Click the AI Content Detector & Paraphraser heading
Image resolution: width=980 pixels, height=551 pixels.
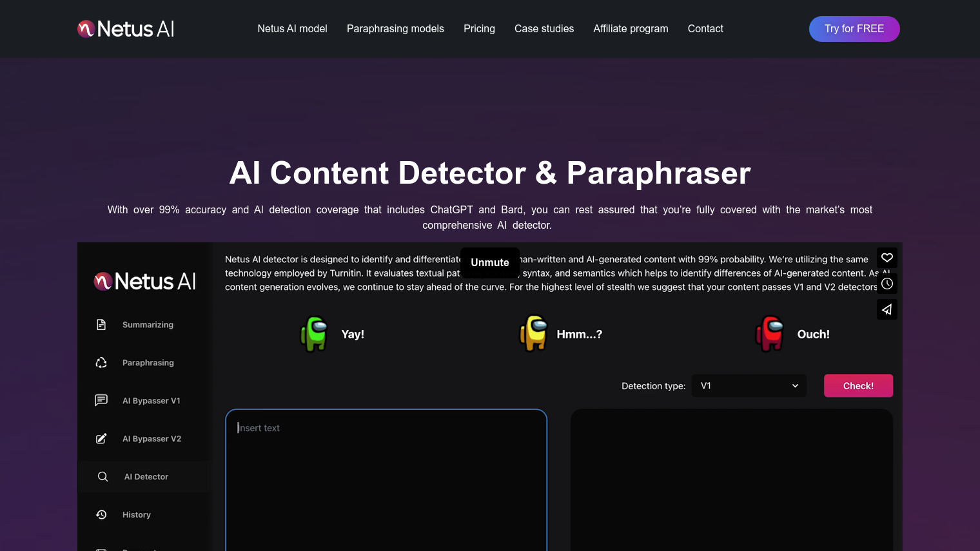(x=490, y=173)
